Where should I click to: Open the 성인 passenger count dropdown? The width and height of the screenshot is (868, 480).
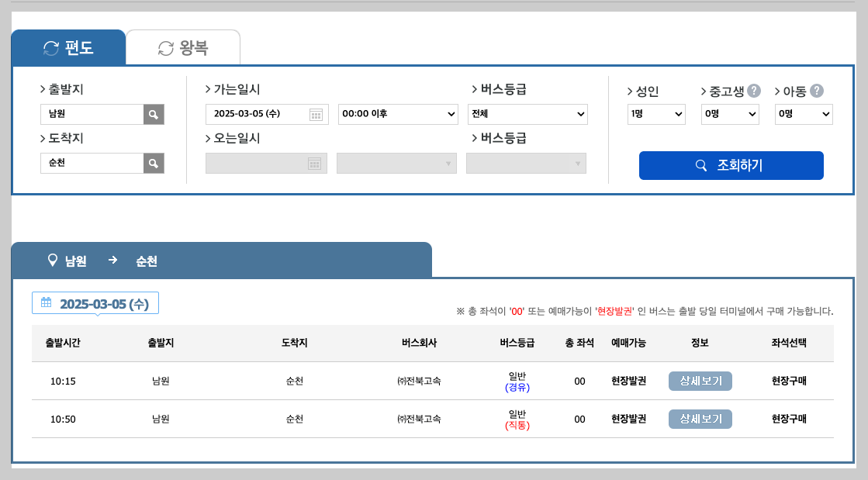click(658, 113)
